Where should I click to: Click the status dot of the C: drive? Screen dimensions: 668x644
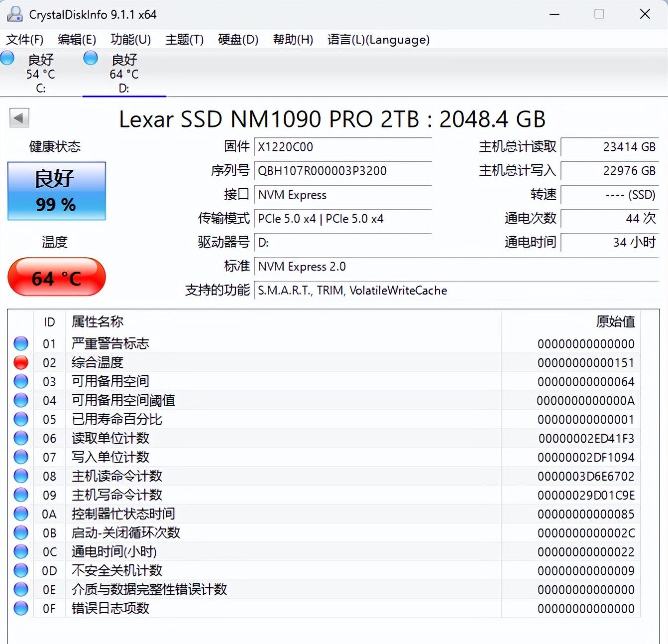point(7,58)
